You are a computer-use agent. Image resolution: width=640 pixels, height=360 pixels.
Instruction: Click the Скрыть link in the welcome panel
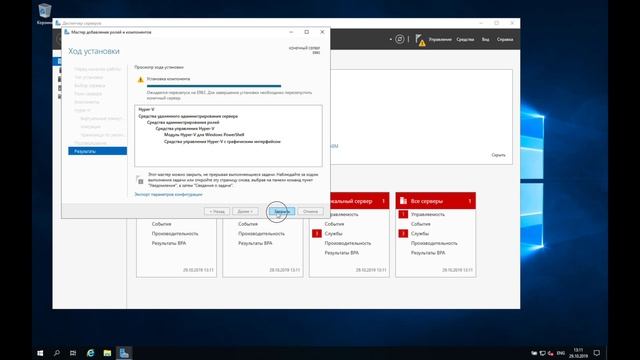498,155
